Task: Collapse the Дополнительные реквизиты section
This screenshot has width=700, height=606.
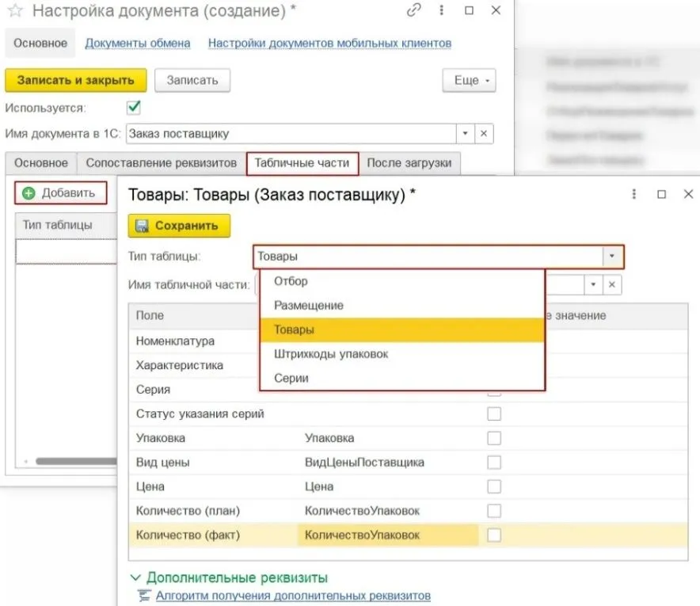Action: [x=135, y=577]
